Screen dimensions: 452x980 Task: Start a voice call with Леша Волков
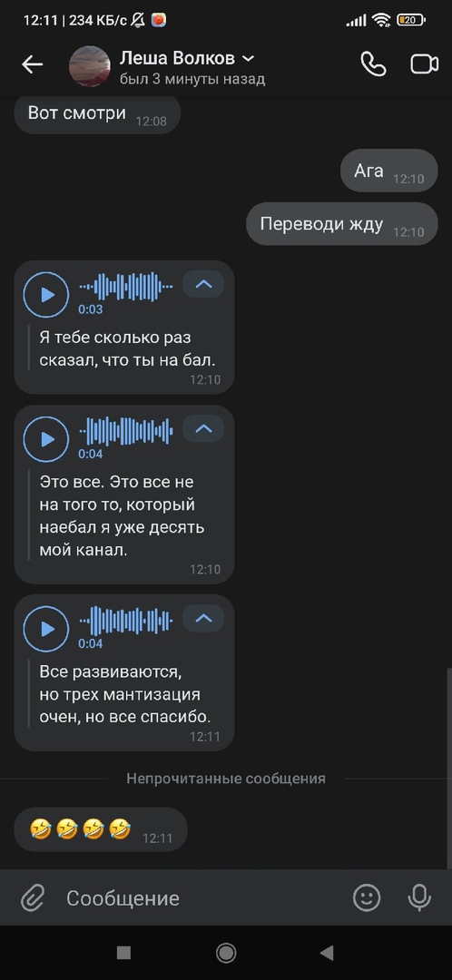(x=373, y=64)
